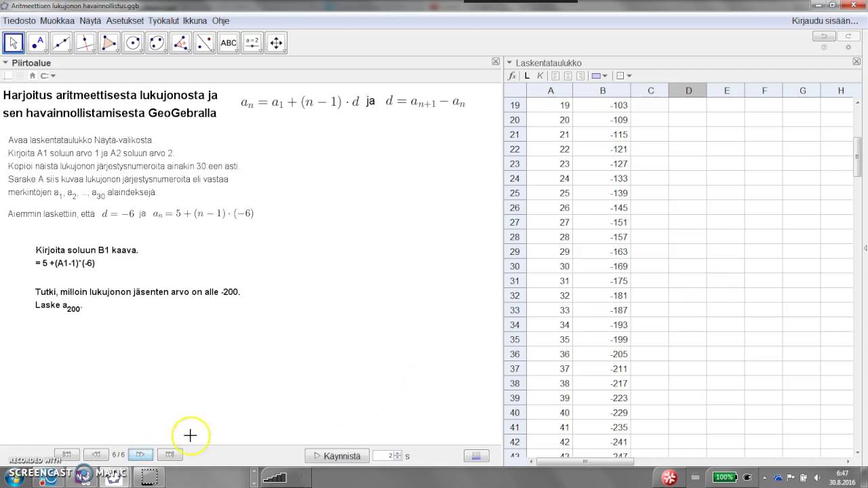The height and width of the screenshot is (488, 868).
Task: Select the Reflect about line tool
Action: click(x=204, y=43)
